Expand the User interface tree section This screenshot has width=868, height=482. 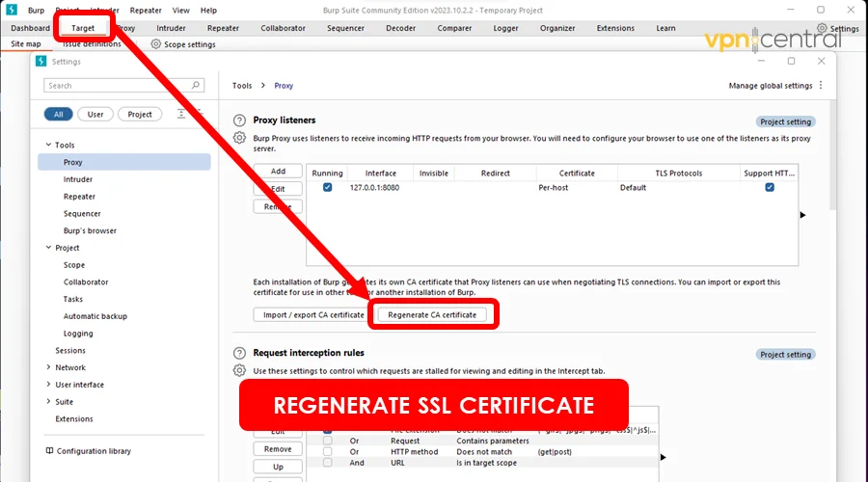click(x=48, y=384)
